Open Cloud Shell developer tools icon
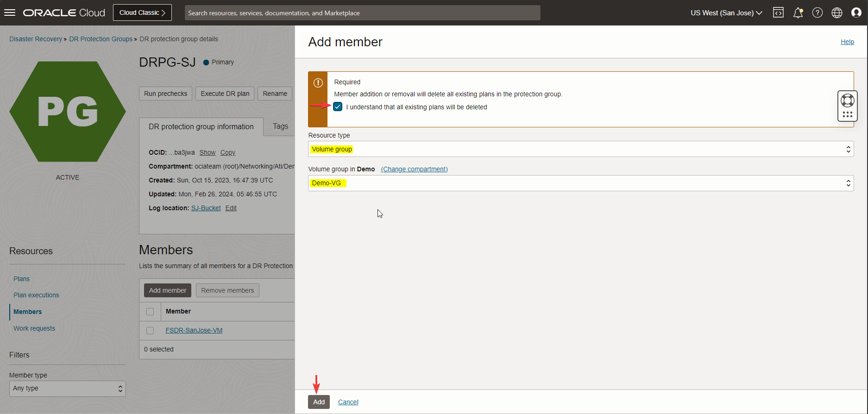Image resolution: width=868 pixels, height=414 pixels. 778,13
